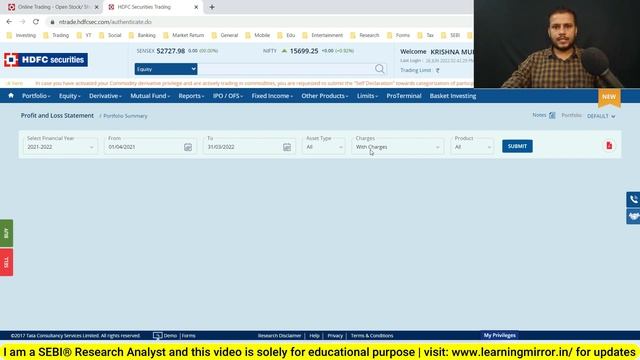Open ProTerminal from navigation bar
The width and height of the screenshot is (640, 360).
[404, 96]
